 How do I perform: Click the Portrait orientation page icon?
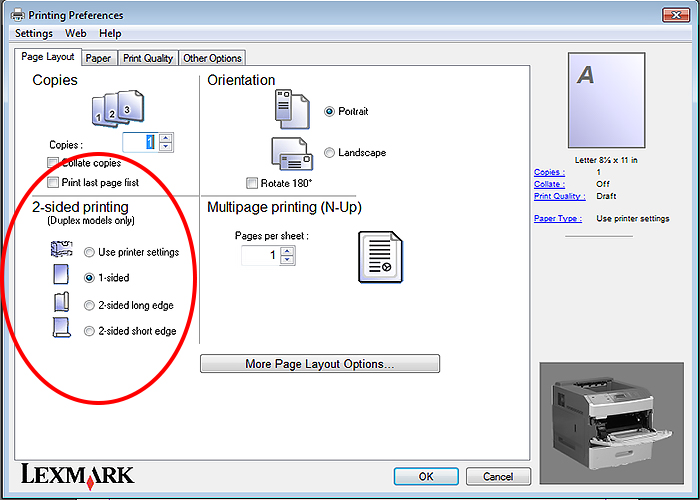(x=293, y=110)
